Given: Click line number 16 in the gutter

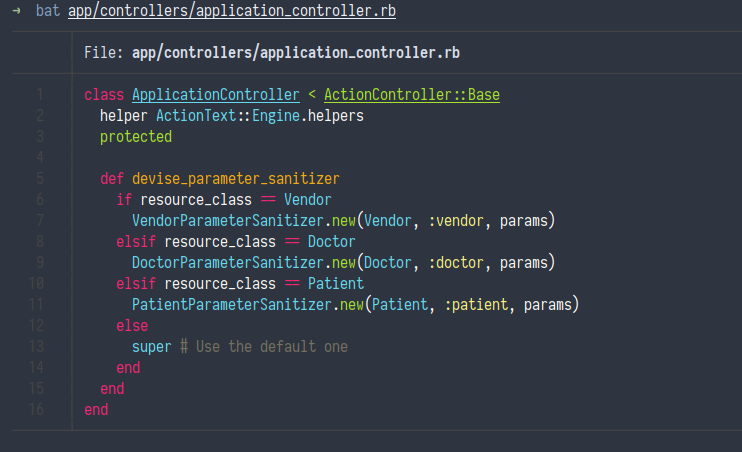Looking at the screenshot, I should [x=37, y=410].
